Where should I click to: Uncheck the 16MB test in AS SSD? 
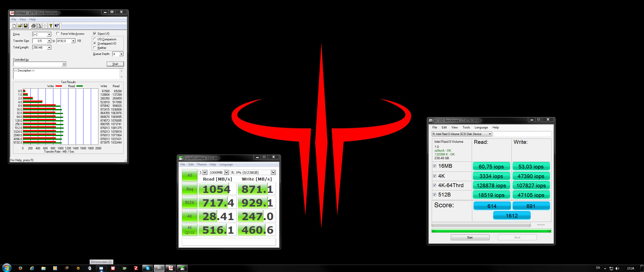tap(434, 166)
